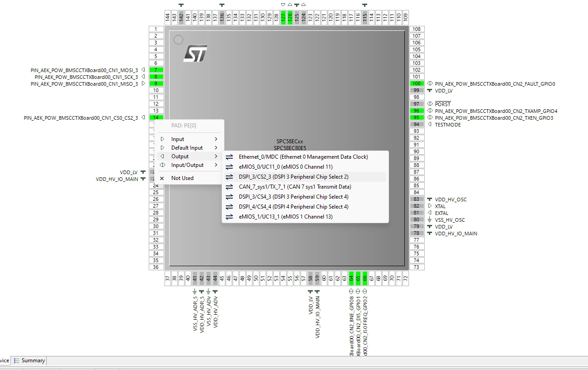
Task: Select green pin 127 on top row
Action: 283,18
